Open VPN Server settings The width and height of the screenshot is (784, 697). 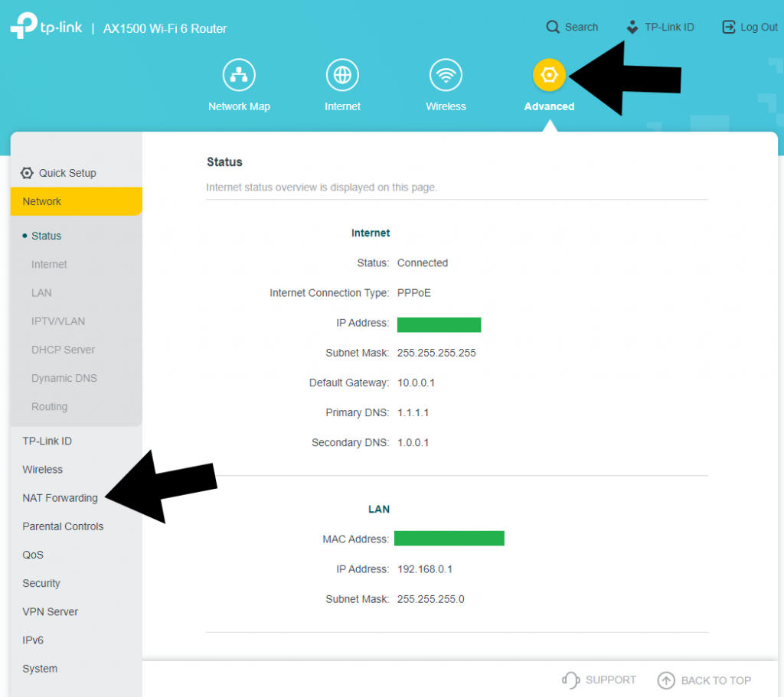point(51,611)
